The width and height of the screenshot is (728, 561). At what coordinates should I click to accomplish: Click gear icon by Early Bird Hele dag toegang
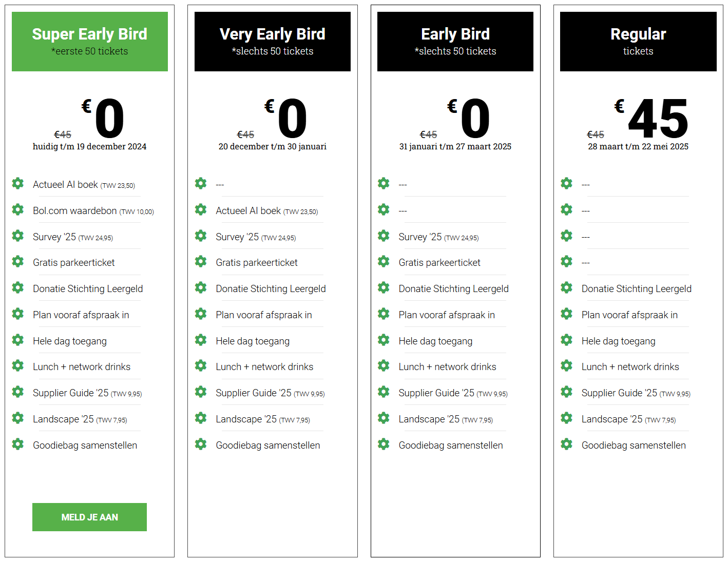click(384, 340)
